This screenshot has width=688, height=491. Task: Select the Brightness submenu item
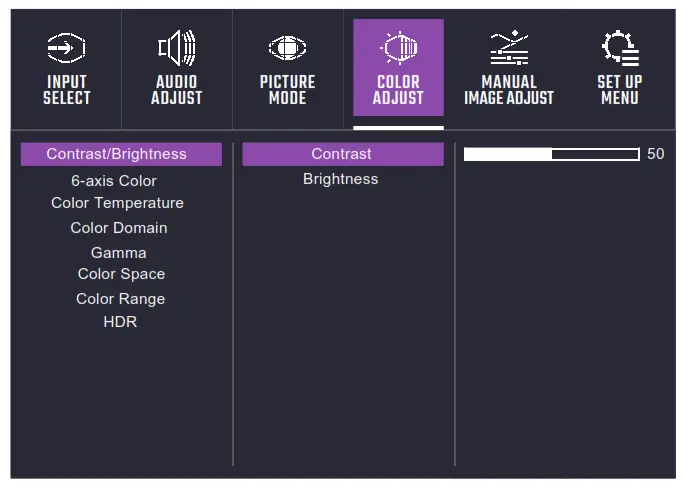(x=341, y=179)
